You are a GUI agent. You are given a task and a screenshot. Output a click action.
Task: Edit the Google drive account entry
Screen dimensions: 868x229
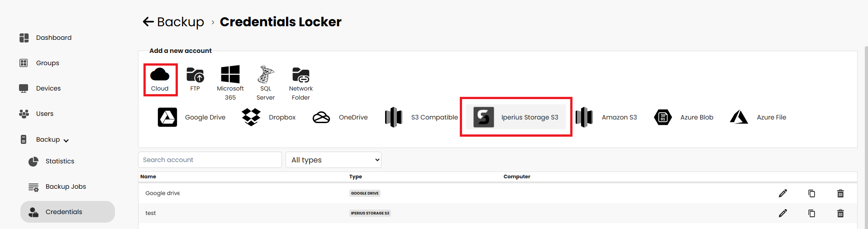(783, 193)
